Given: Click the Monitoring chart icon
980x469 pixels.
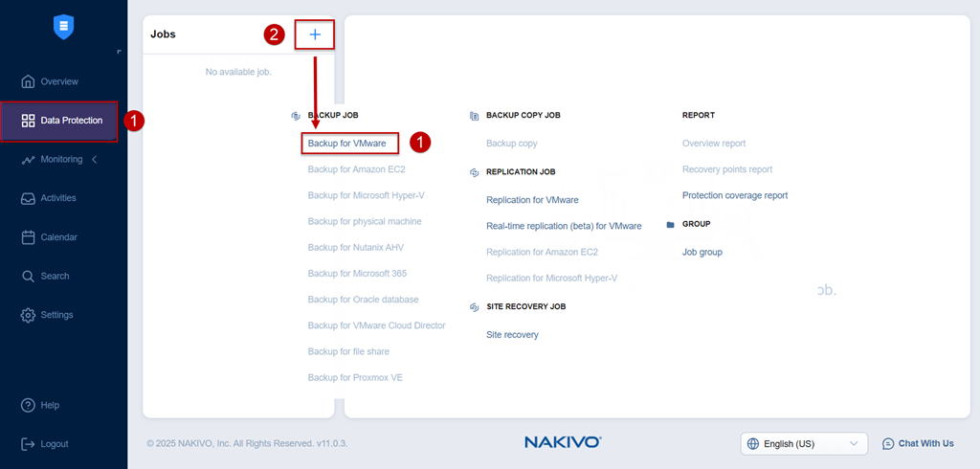Looking at the screenshot, I should click(28, 160).
